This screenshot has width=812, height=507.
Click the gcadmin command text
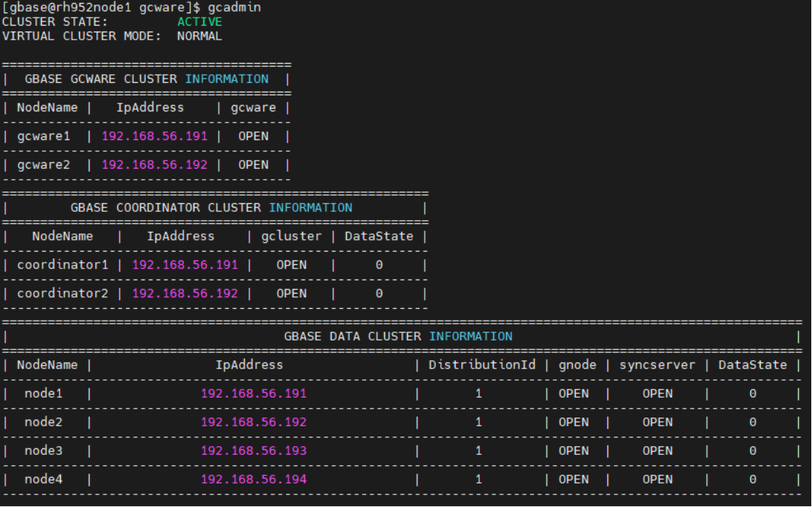coord(234,8)
